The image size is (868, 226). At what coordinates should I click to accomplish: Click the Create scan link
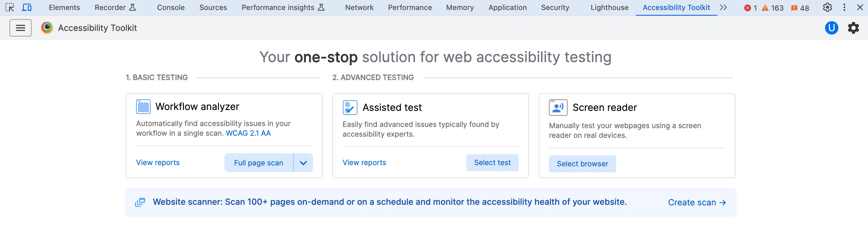(697, 202)
